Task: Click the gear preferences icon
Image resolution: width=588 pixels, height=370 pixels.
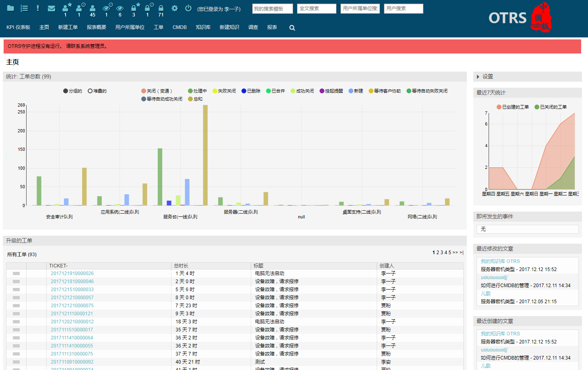Action: tap(175, 8)
